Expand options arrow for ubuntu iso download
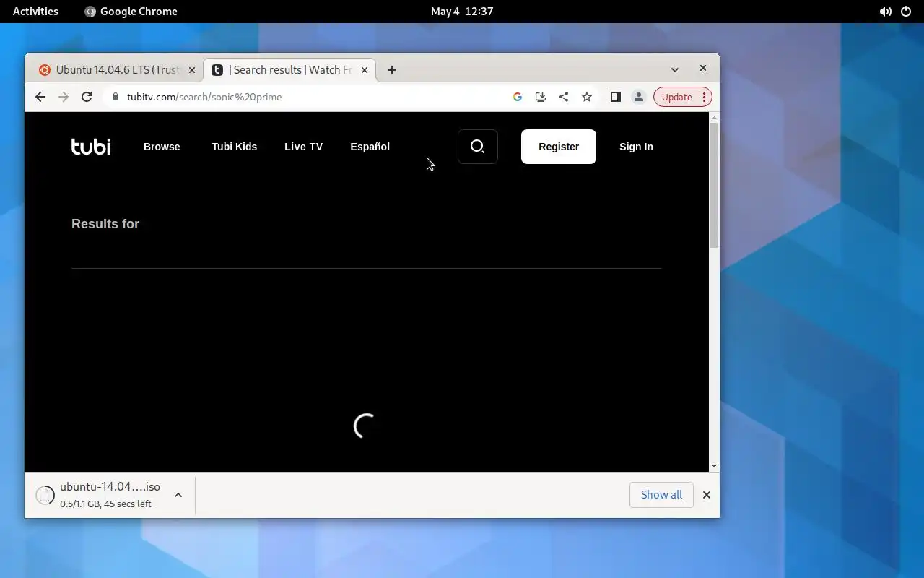Viewport: 924px width, 578px height. coord(178,495)
